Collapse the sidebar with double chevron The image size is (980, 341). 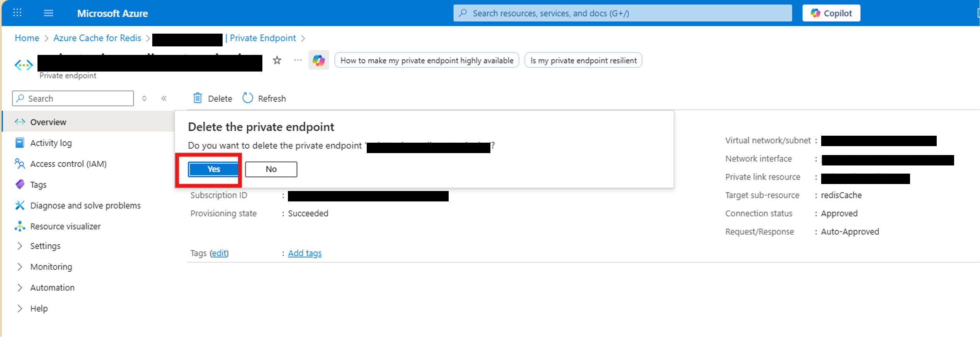click(x=164, y=99)
